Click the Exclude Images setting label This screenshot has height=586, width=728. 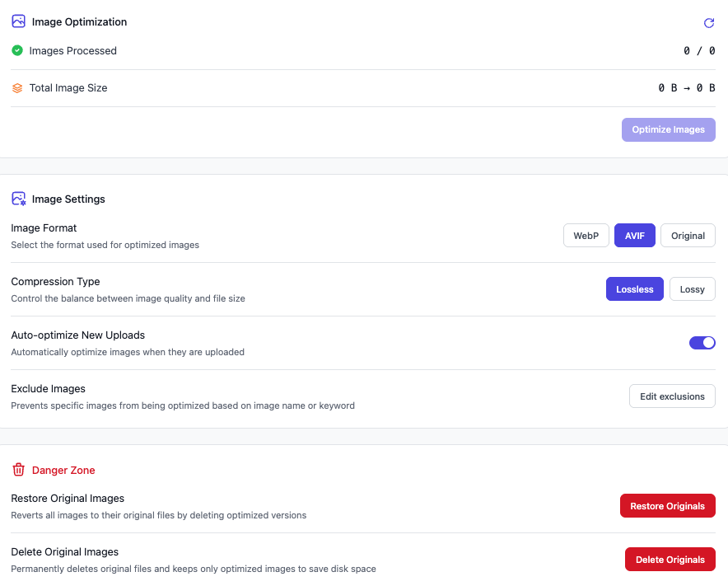(48, 389)
